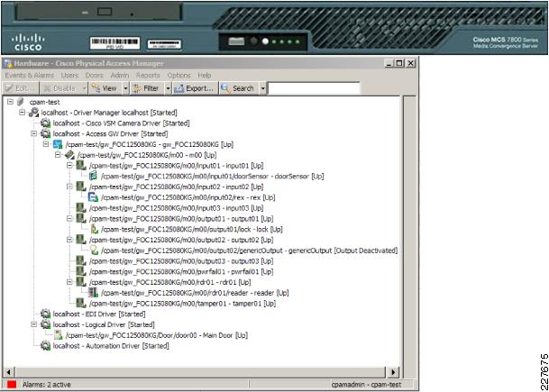
Task: Collapse the Driver Manager localhost node
Action: point(23,113)
